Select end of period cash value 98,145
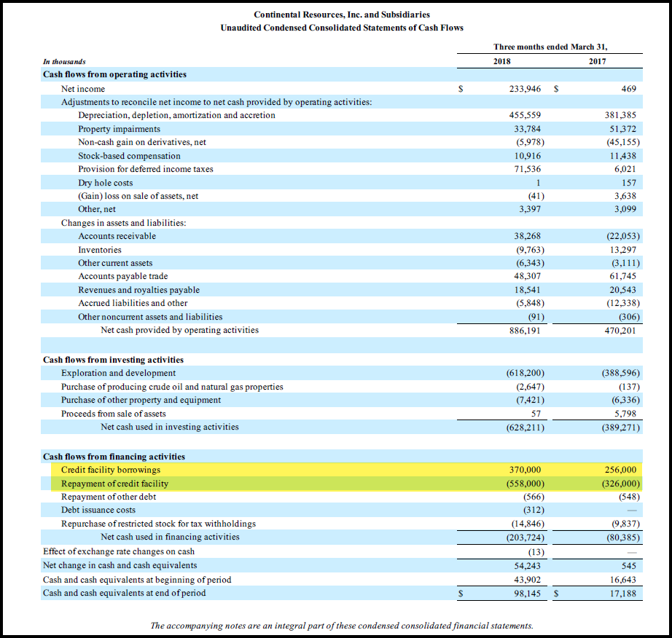Screen dimensions: 672x638 pos(528,594)
